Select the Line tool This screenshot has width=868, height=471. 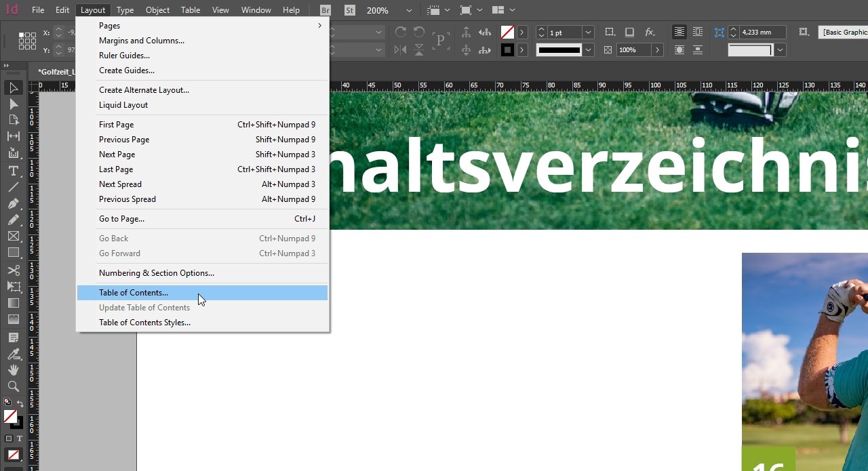coord(14,188)
